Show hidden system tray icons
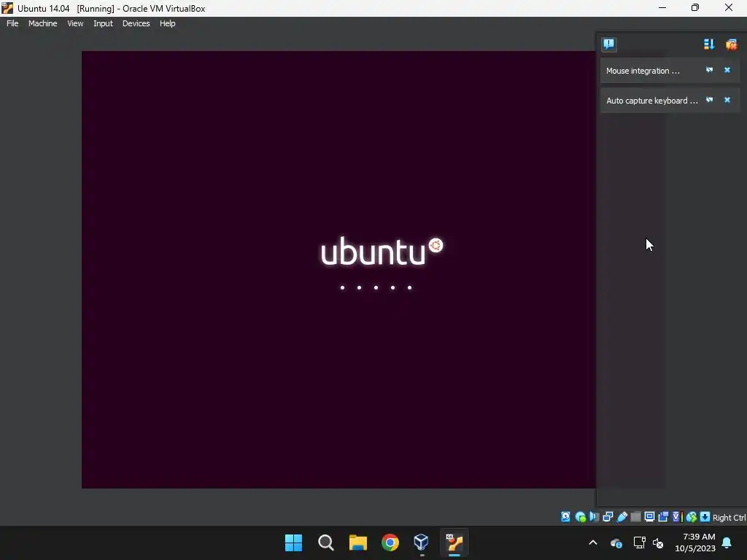This screenshot has height=560, width=747. tap(593, 542)
